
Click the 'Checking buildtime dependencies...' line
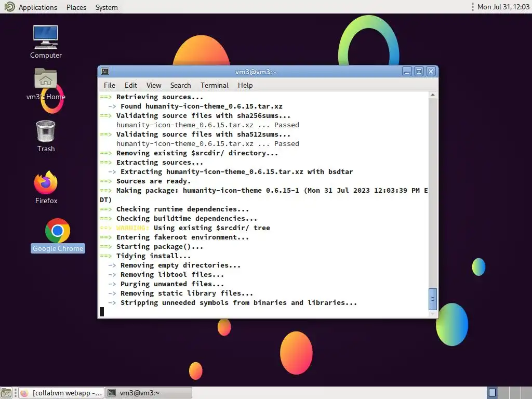pyautogui.click(x=179, y=219)
